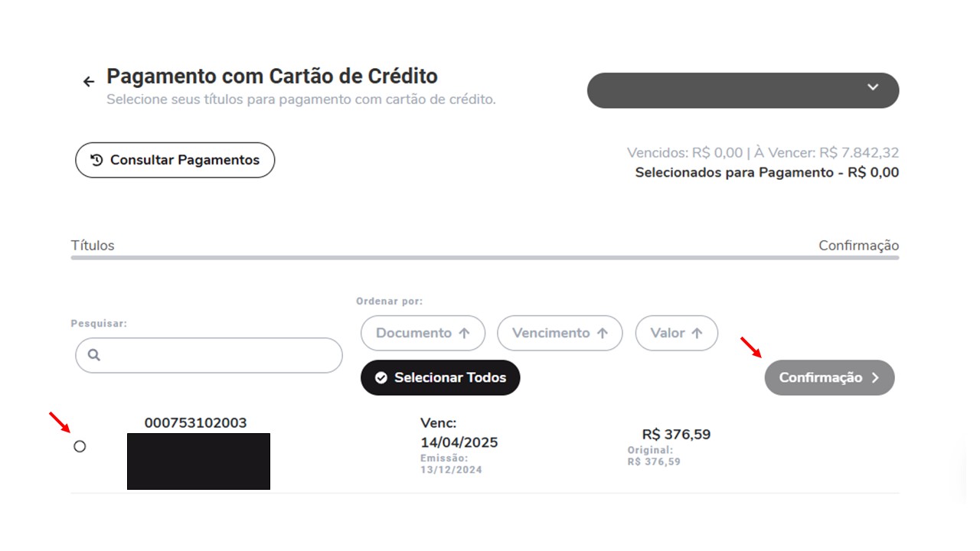
Task: Click the step progress bar
Action: point(485,258)
